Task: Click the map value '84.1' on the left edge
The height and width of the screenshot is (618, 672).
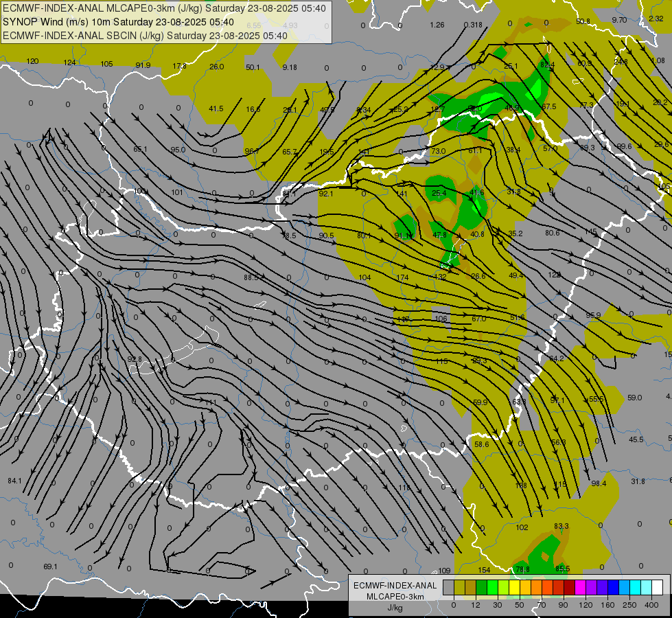Action: coord(14,481)
